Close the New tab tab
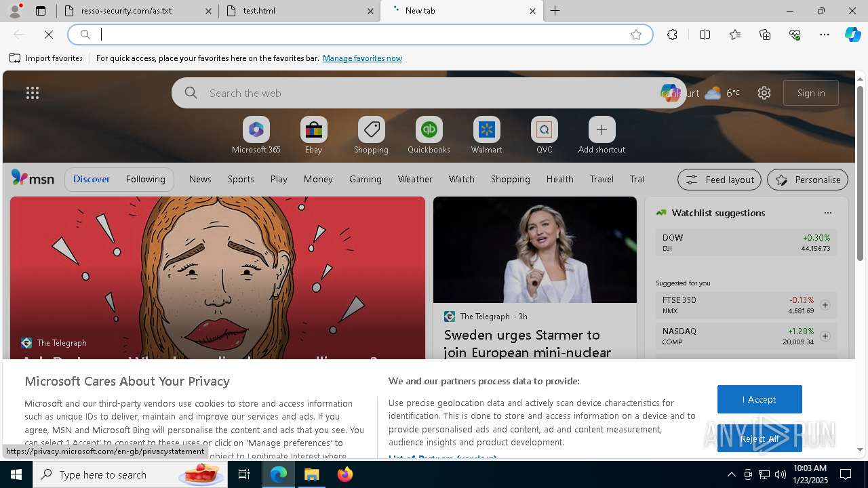This screenshot has width=868, height=488. (532, 11)
